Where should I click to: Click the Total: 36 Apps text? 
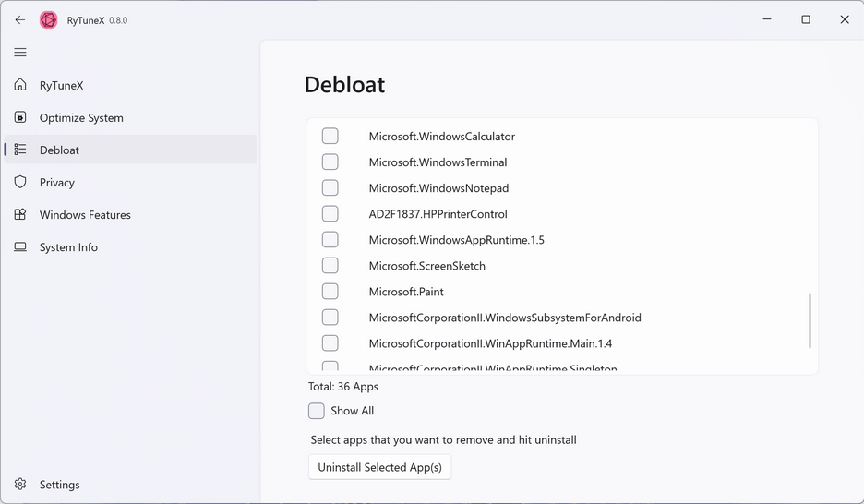coord(343,387)
